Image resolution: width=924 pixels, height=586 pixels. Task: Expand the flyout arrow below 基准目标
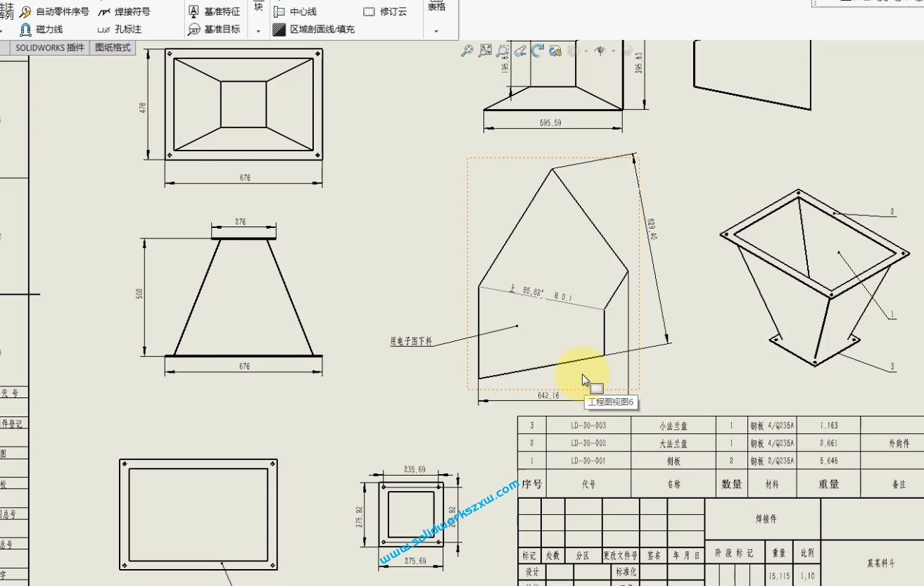[x=258, y=31]
